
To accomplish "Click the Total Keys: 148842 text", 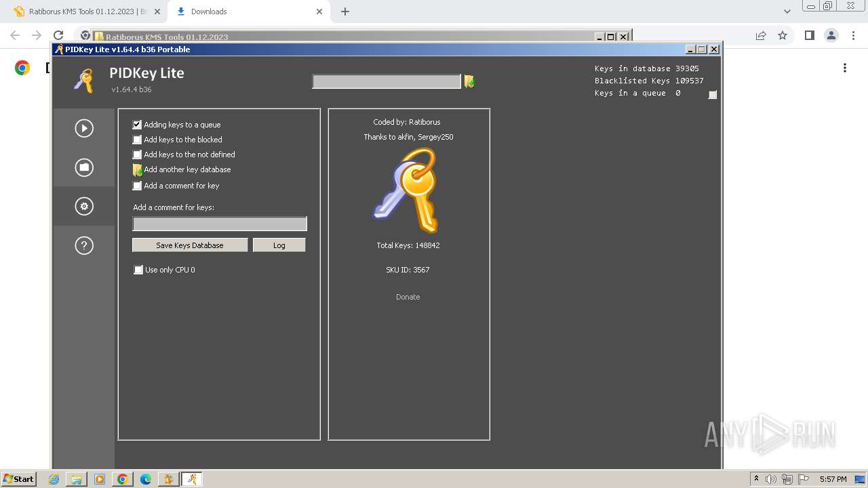I will click(x=408, y=245).
